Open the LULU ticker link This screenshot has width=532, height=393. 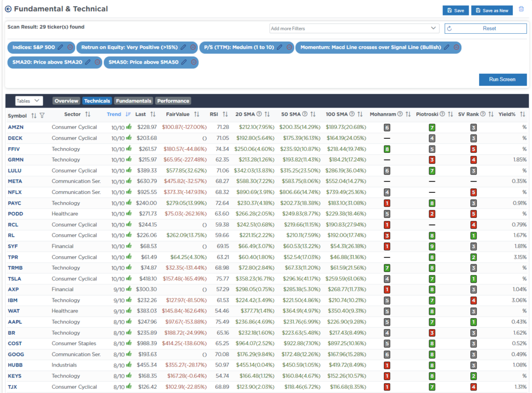15,171
